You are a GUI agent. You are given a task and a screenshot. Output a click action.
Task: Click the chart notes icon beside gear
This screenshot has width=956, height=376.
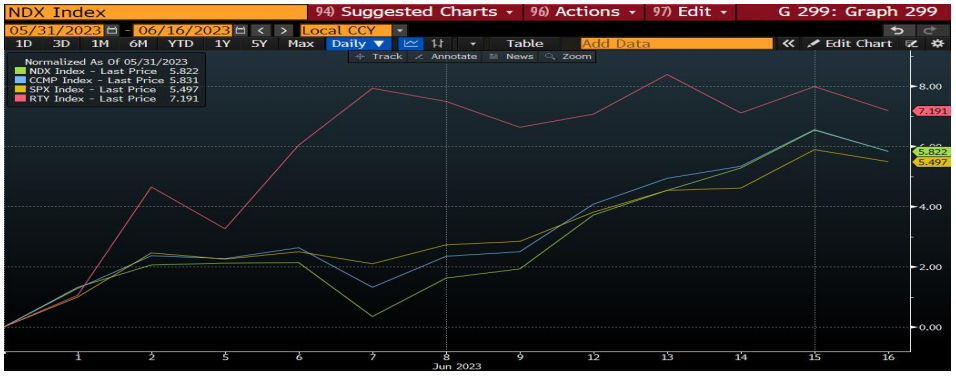coord(912,44)
